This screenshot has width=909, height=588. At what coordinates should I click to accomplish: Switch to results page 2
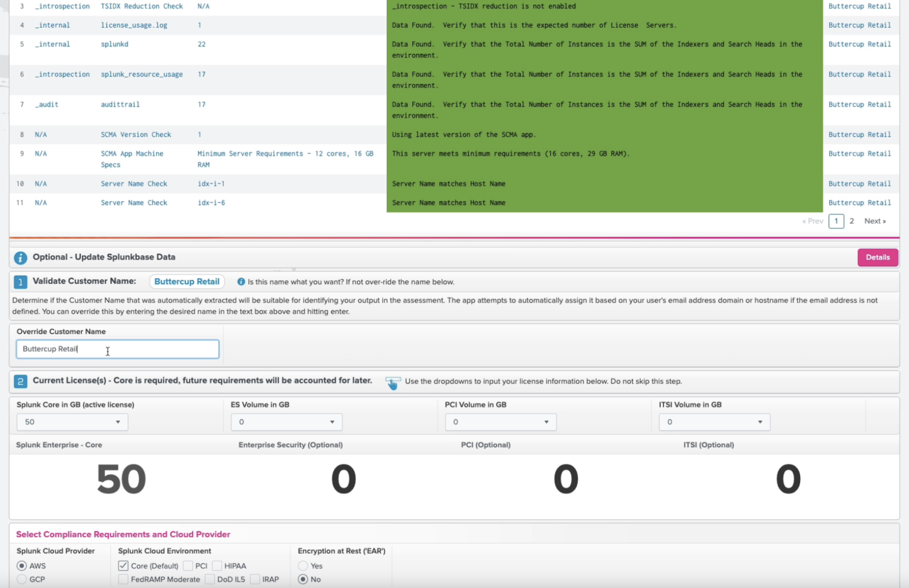[x=851, y=221]
